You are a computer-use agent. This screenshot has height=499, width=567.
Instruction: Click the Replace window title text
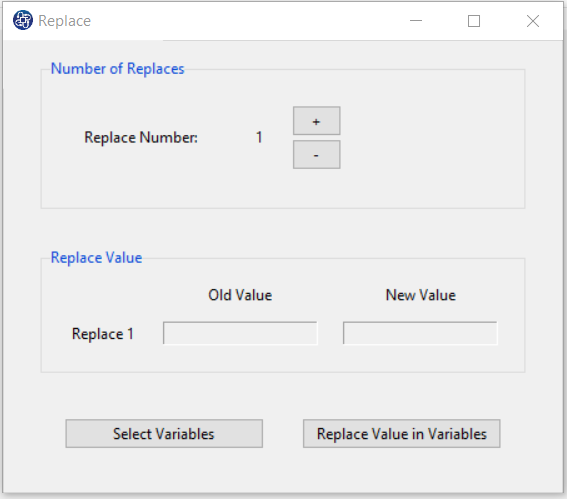pos(65,21)
